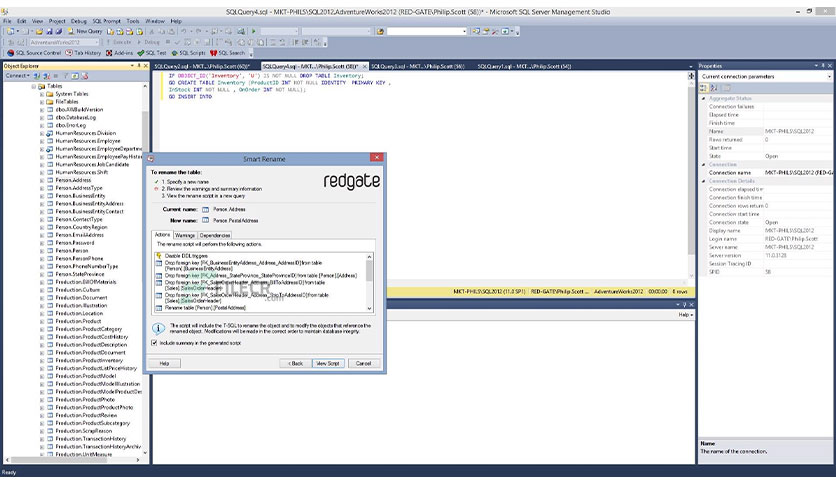
Task: Click the table icon next to New name
Action: (x=205, y=220)
